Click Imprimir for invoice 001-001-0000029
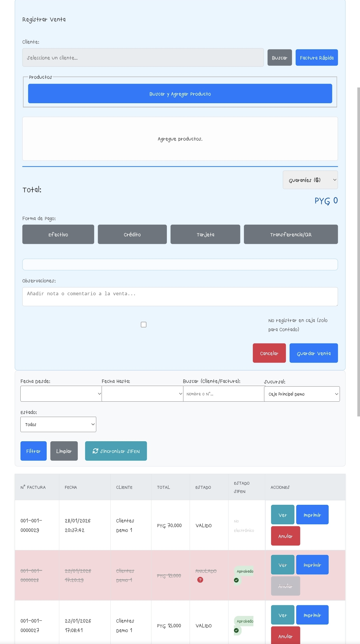The width and height of the screenshot is (360, 644). [x=312, y=515]
